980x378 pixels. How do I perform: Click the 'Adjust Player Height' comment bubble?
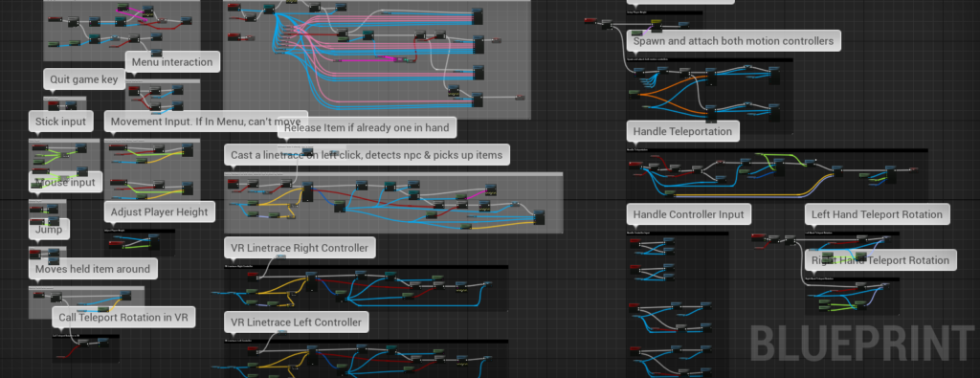[x=160, y=211]
